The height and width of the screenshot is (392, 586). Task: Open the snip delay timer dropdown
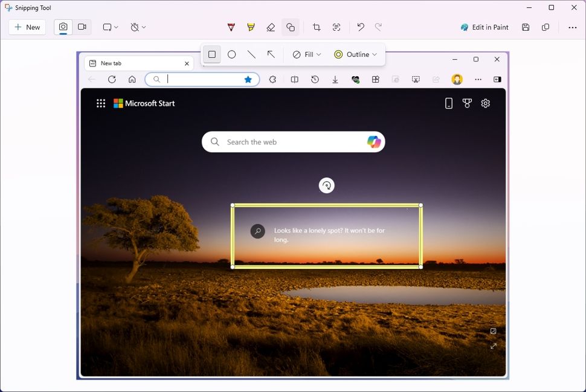pos(138,27)
